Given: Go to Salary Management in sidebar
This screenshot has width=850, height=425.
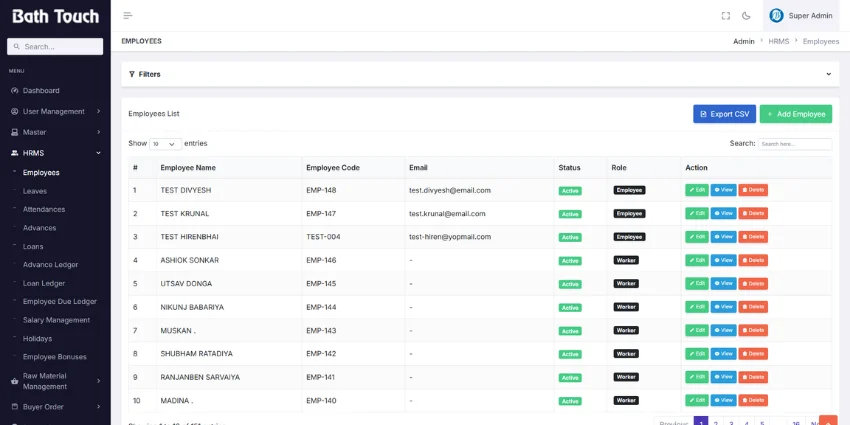Looking at the screenshot, I should (56, 320).
